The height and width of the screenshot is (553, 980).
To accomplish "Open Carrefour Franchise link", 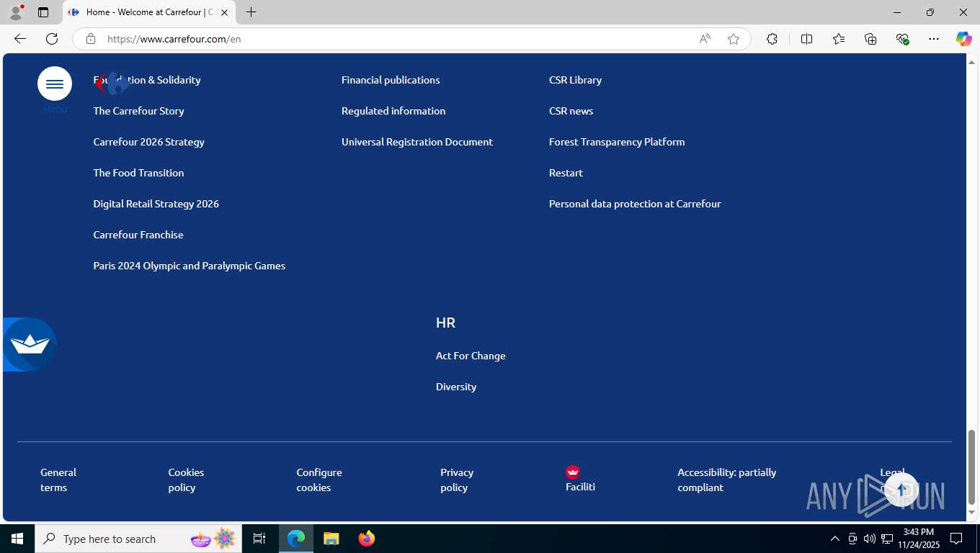I will point(138,235).
